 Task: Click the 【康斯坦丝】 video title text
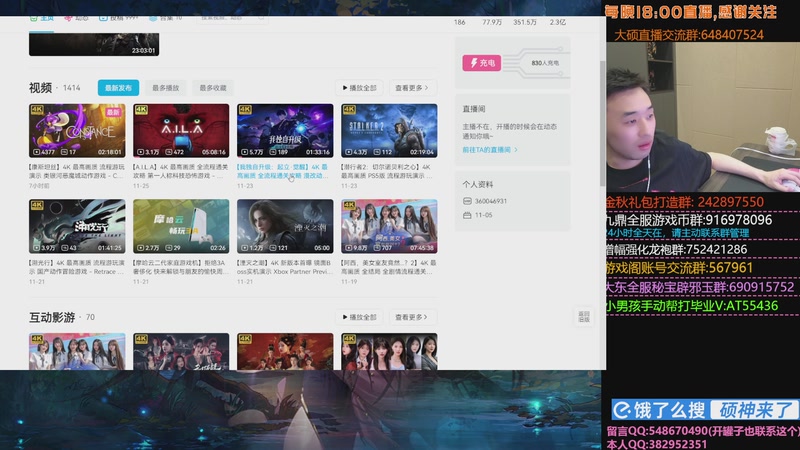tap(77, 171)
